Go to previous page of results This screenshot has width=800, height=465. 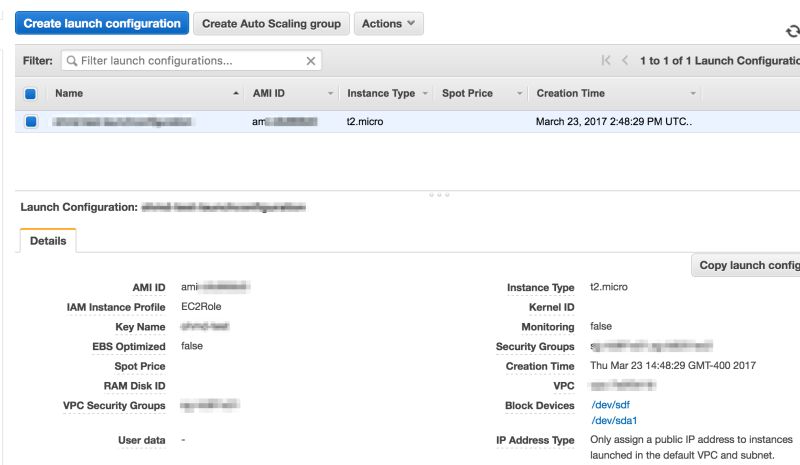[x=624, y=60]
